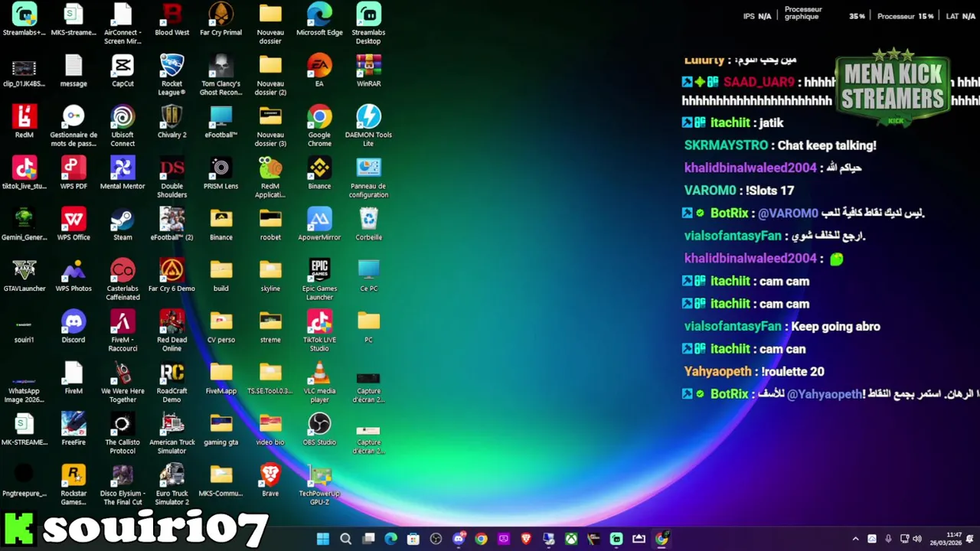Open the CV perso folder
This screenshot has height=551, width=980.
[x=220, y=328]
